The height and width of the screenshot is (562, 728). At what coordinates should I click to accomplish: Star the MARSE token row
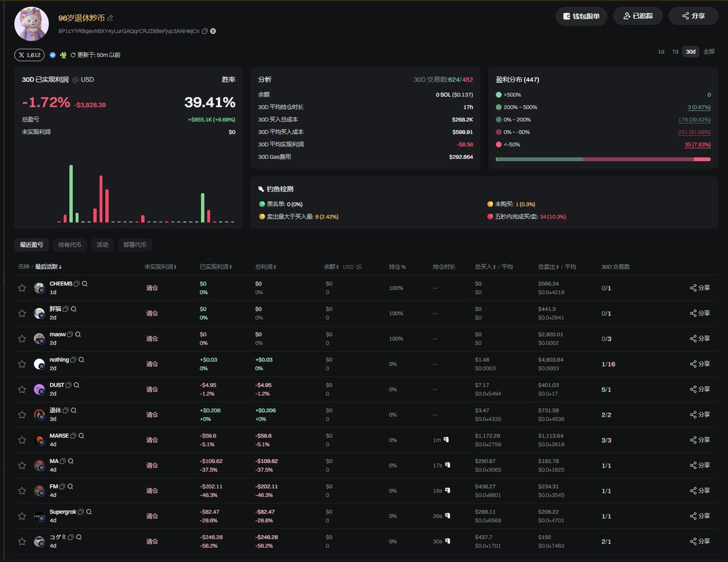tap(22, 440)
